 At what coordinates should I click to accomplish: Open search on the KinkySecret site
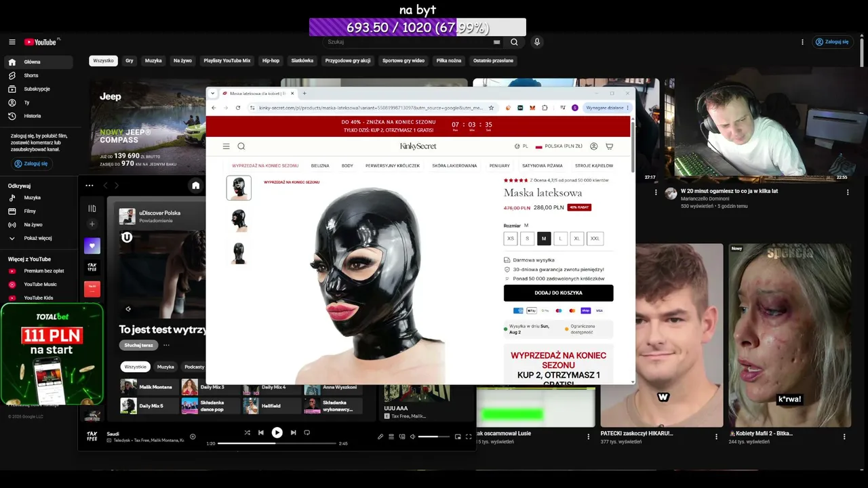(x=241, y=146)
